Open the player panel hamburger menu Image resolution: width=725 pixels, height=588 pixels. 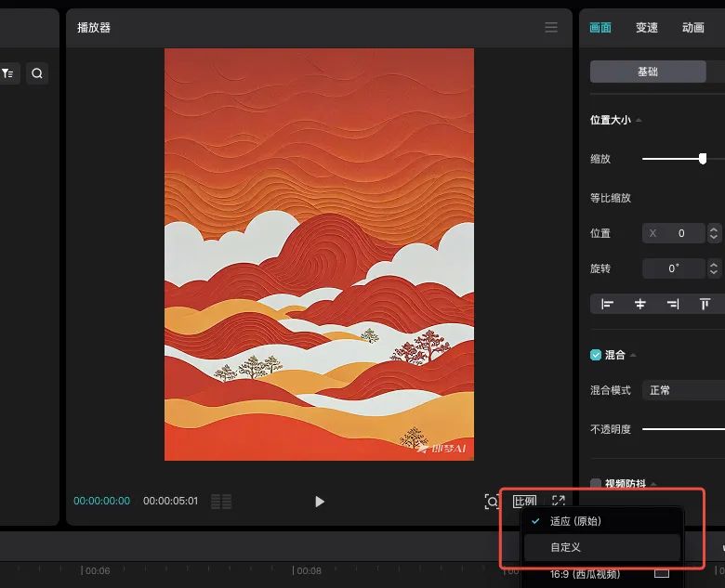[551, 28]
